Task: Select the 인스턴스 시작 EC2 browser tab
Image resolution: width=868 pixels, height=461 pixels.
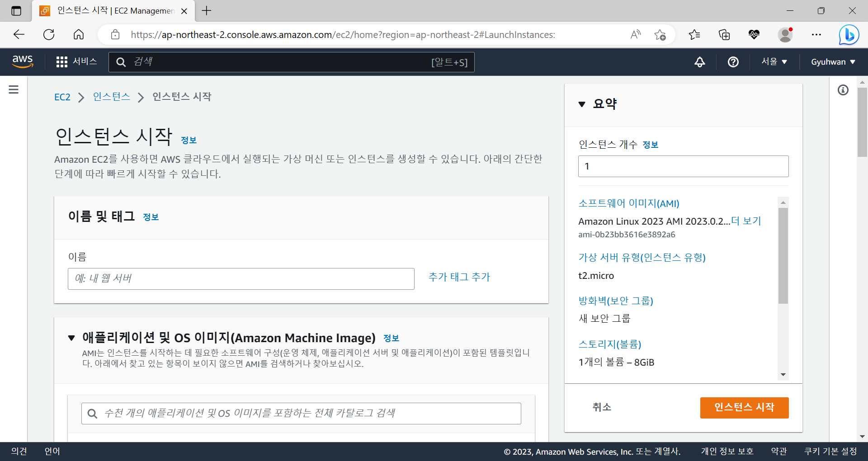Action: (113, 11)
